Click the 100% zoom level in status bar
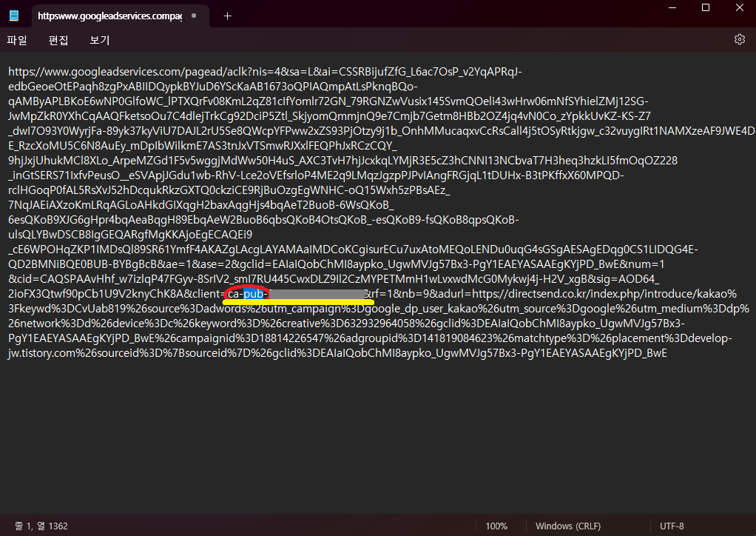 [496, 526]
